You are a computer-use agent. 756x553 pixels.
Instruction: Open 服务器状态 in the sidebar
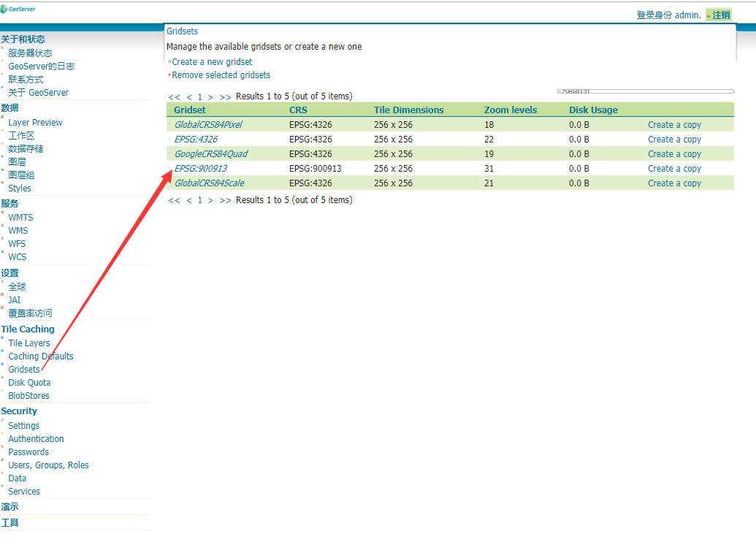click(30, 53)
